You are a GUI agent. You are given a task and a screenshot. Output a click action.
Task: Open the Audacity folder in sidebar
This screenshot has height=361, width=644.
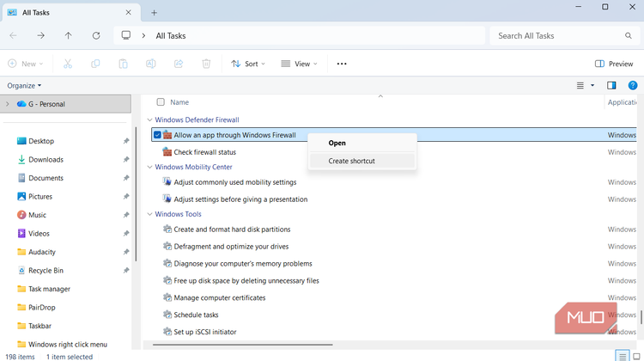pos(41,252)
